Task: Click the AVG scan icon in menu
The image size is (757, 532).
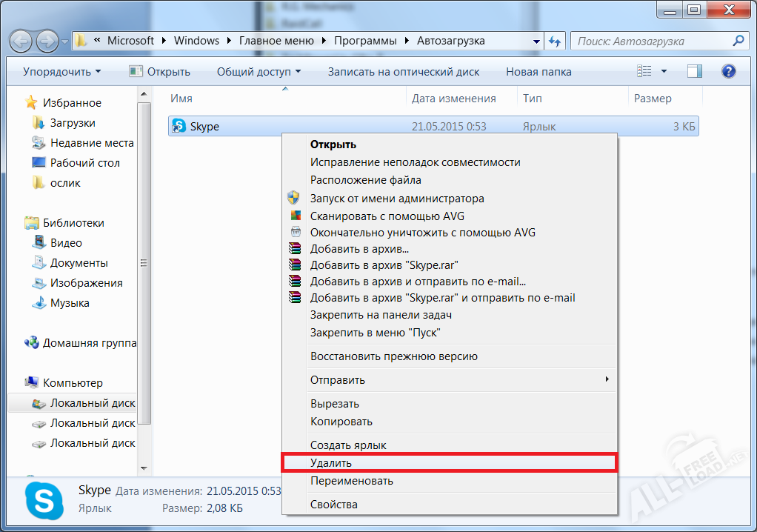Action: 296,216
